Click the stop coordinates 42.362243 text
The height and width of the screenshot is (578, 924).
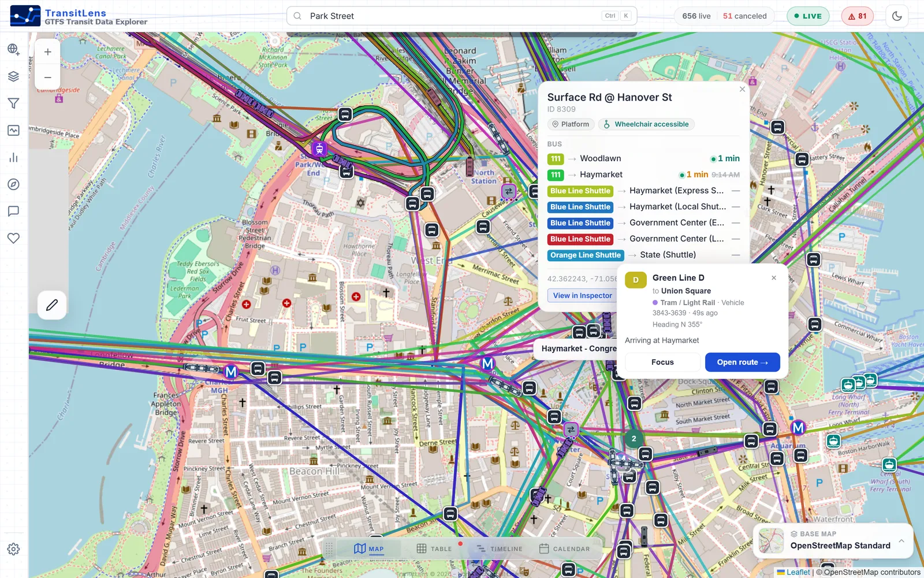point(582,279)
